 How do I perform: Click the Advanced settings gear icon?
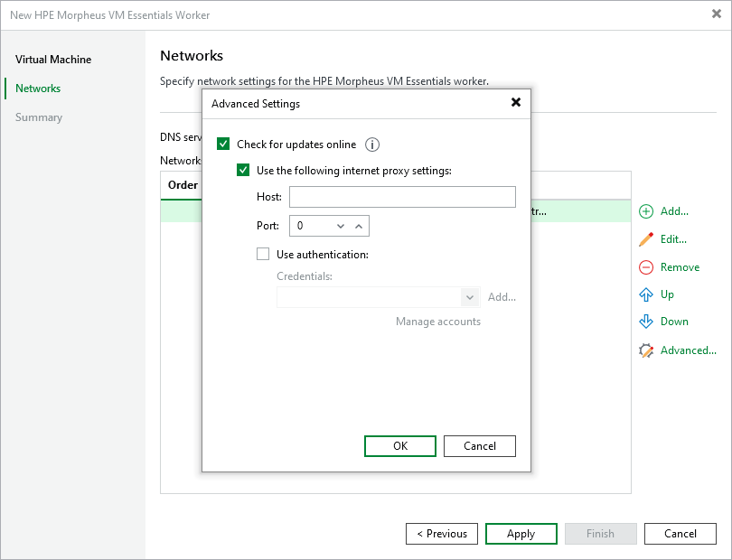pyautogui.click(x=646, y=350)
